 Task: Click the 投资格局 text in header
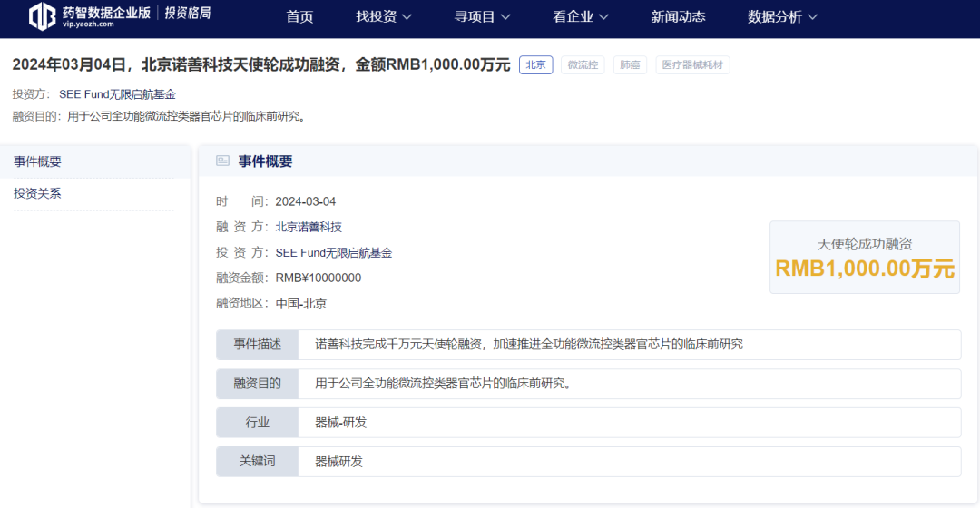coord(188,13)
